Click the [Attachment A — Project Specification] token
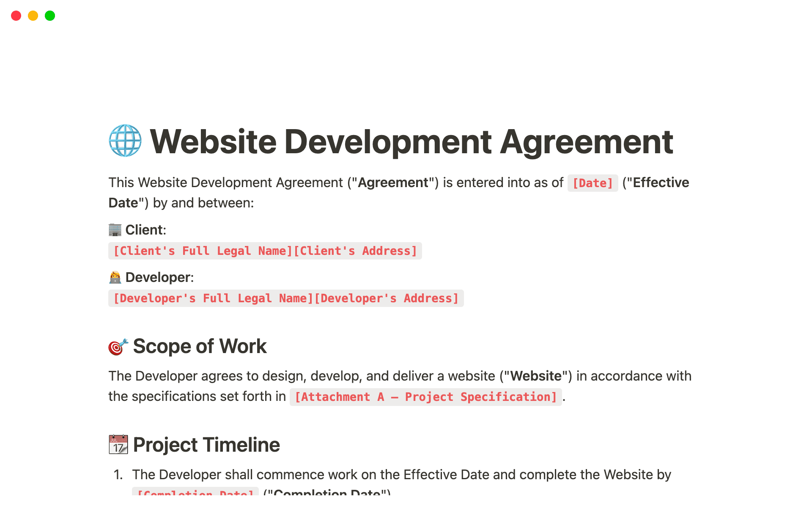The height and width of the screenshot is (508, 812). point(426,397)
